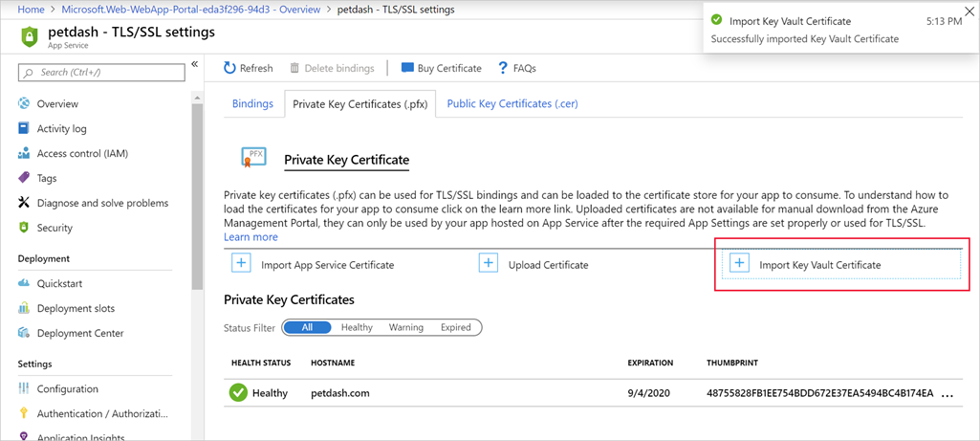Click the Delete bindings trash icon

coord(294,68)
